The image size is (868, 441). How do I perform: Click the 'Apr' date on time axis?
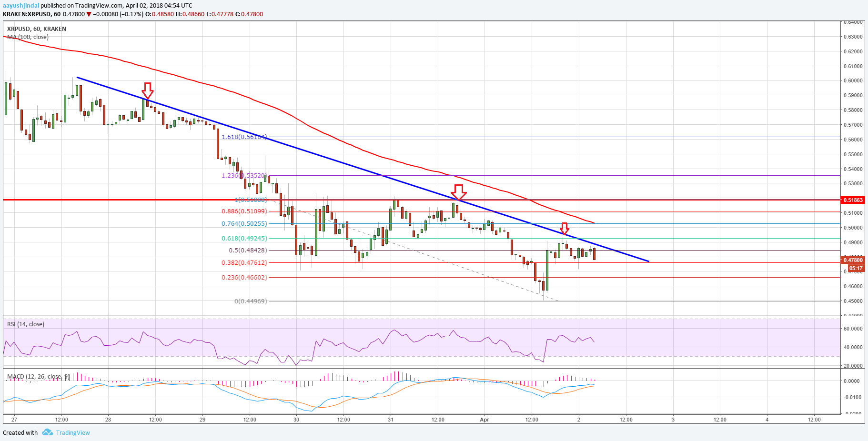484,420
